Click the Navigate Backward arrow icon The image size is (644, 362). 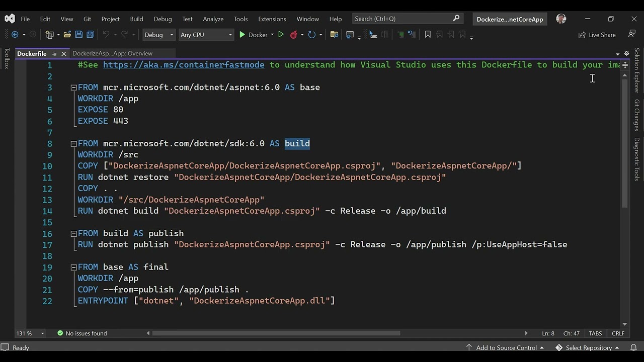15,35
